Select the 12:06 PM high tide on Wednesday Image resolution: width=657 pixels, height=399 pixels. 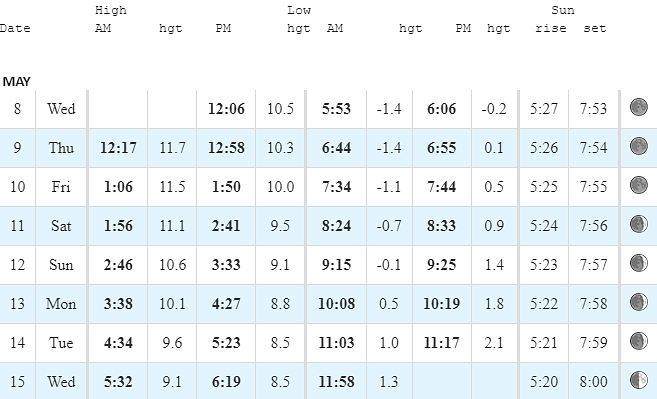pos(226,109)
